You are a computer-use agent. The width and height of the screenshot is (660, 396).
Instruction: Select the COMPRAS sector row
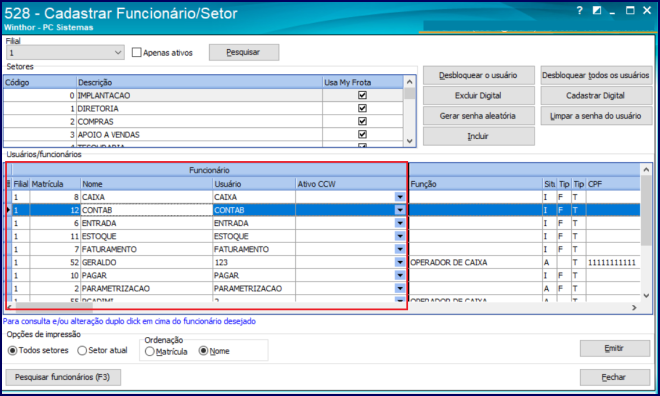point(203,121)
